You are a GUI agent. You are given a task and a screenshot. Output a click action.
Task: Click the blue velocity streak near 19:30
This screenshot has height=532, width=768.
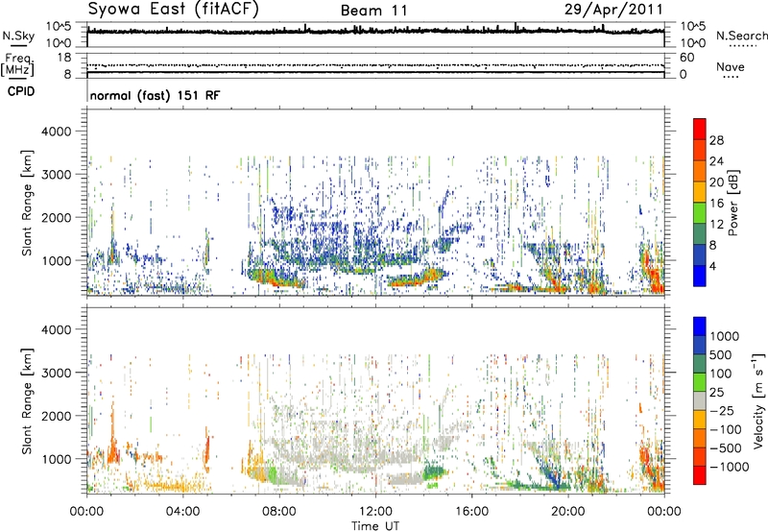[548, 472]
